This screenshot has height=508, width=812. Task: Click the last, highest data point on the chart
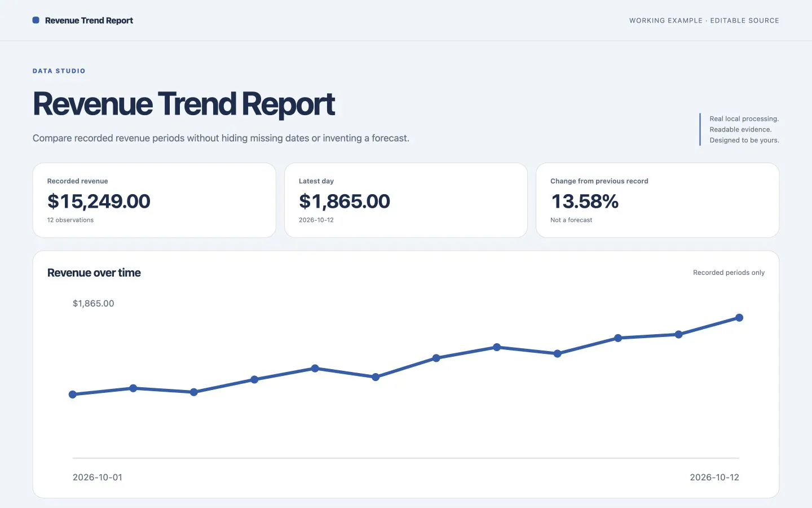click(x=739, y=318)
